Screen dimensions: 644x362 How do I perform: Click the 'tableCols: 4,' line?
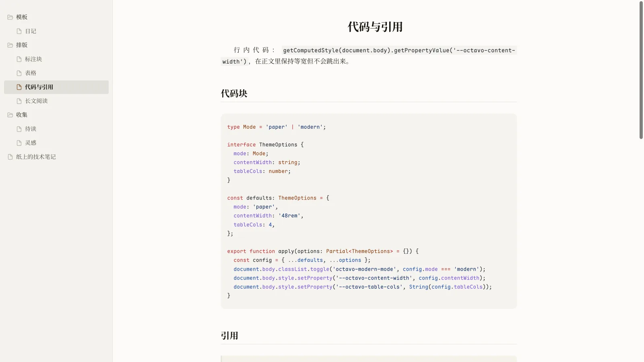(x=254, y=225)
